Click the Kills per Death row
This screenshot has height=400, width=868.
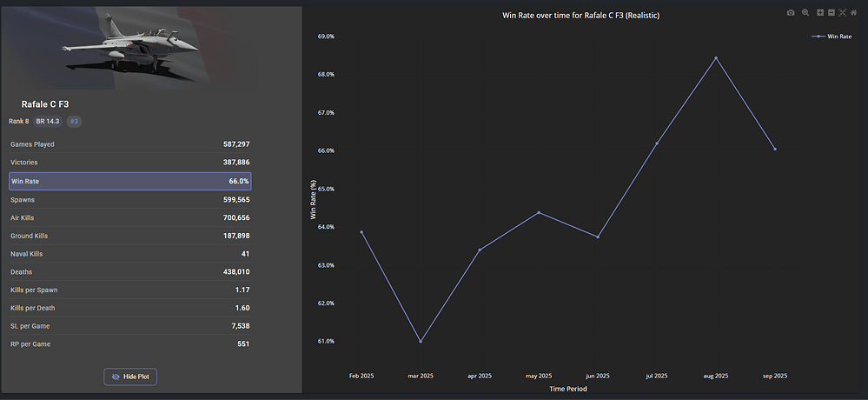(x=130, y=308)
